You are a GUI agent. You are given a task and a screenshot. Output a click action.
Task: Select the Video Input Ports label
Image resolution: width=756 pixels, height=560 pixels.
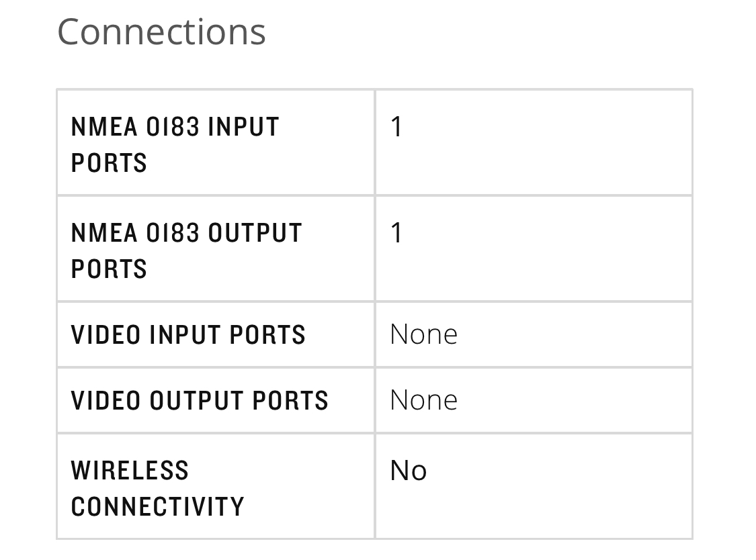coord(188,334)
